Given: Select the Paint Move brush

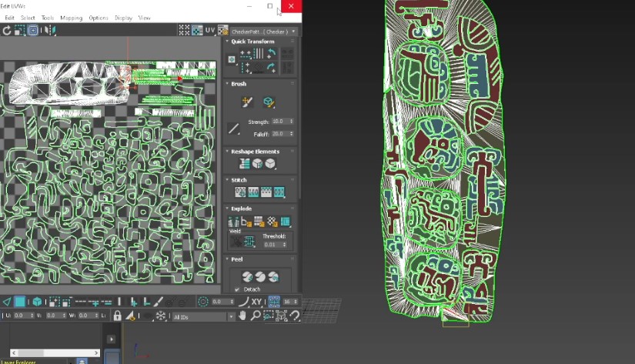Looking at the screenshot, I should pos(247,102).
